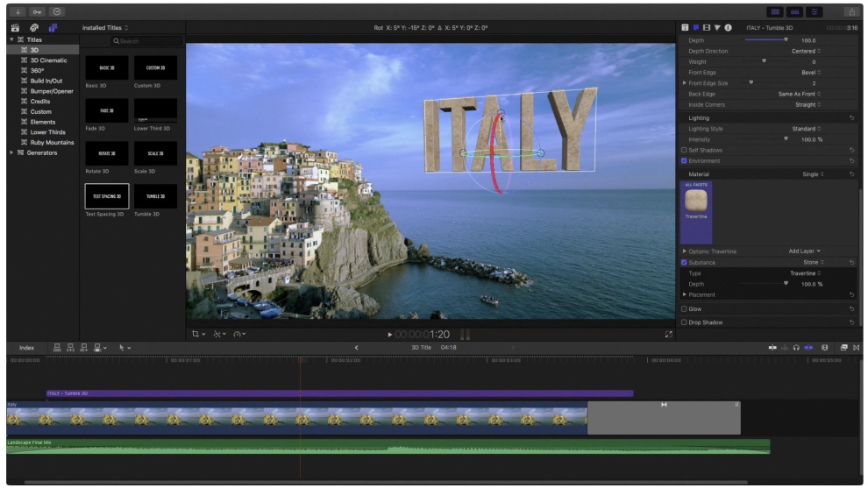868x488 pixels.
Task: Click the Share export icon
Action: 852,11
